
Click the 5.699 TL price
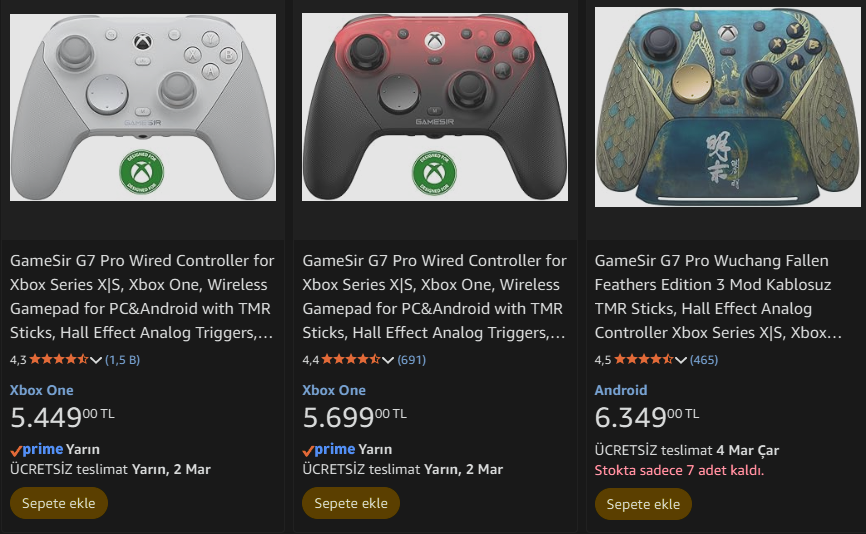point(355,417)
